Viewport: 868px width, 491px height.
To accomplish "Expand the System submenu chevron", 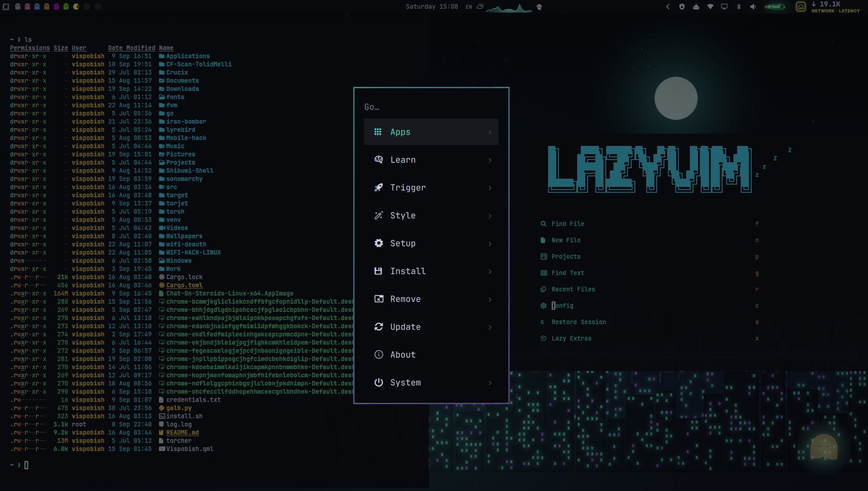I will [490, 383].
